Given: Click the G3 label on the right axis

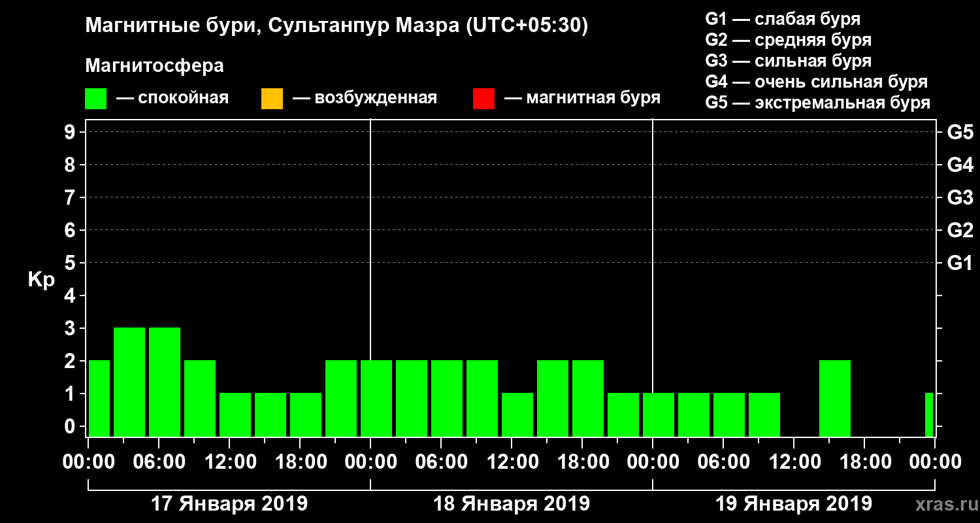Looking at the screenshot, I should tap(960, 198).
